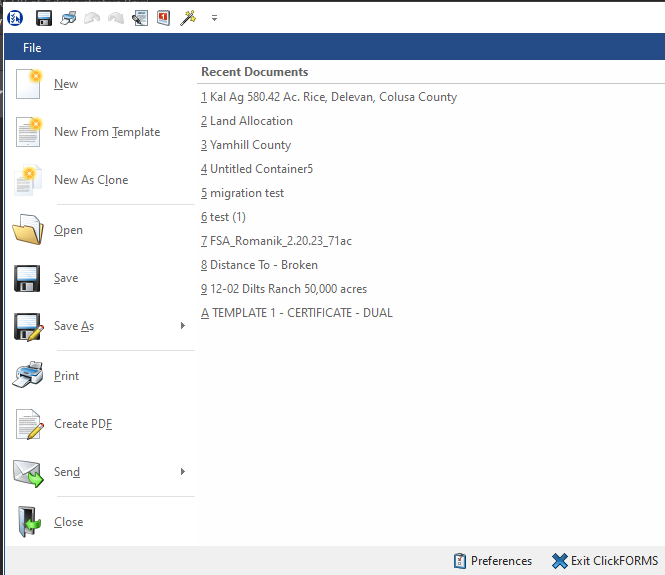Expand the quick access toolbar customize arrow
This screenshot has width=665, height=575.
214,18
